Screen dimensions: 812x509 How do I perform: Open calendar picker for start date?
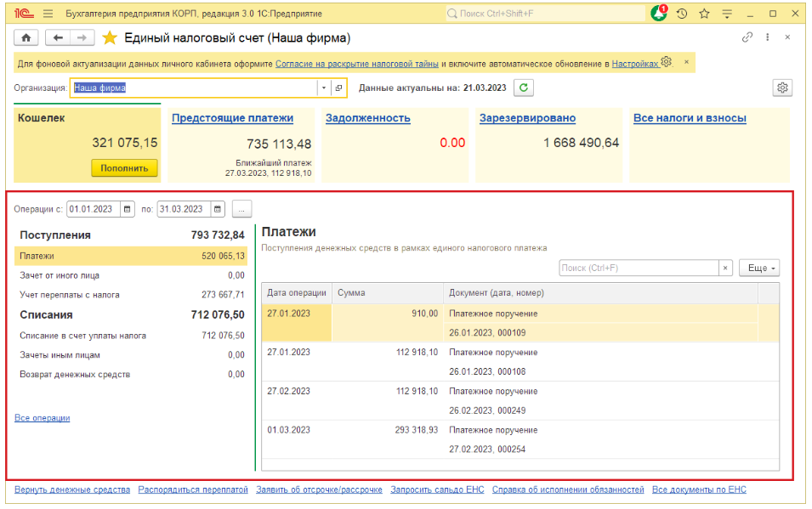click(128, 209)
